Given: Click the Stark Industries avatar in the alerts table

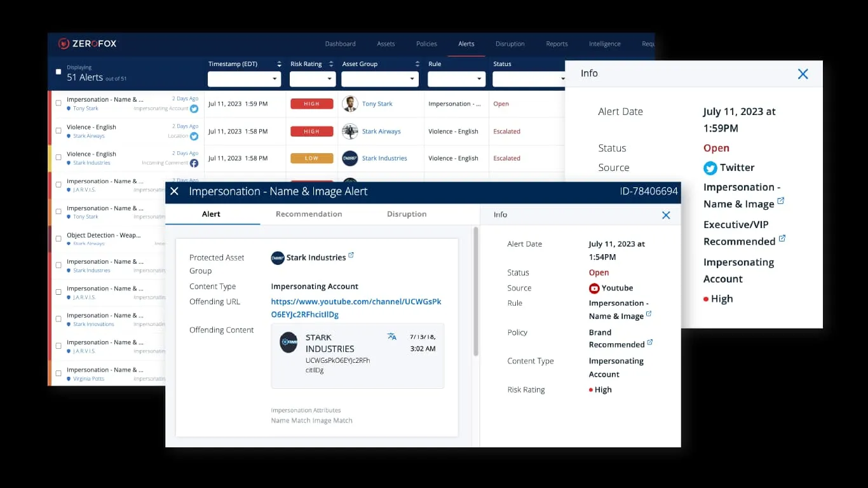Looking at the screenshot, I should [x=350, y=158].
